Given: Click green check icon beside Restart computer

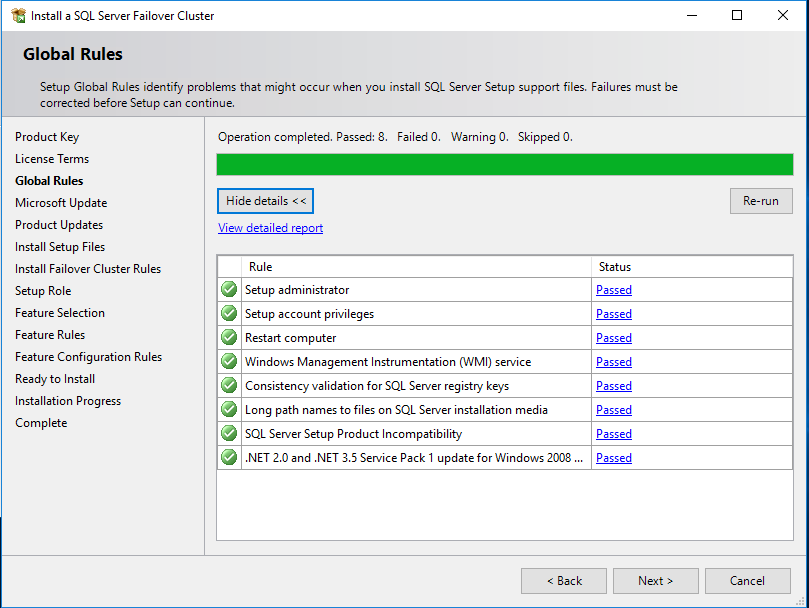Looking at the screenshot, I should (229, 338).
